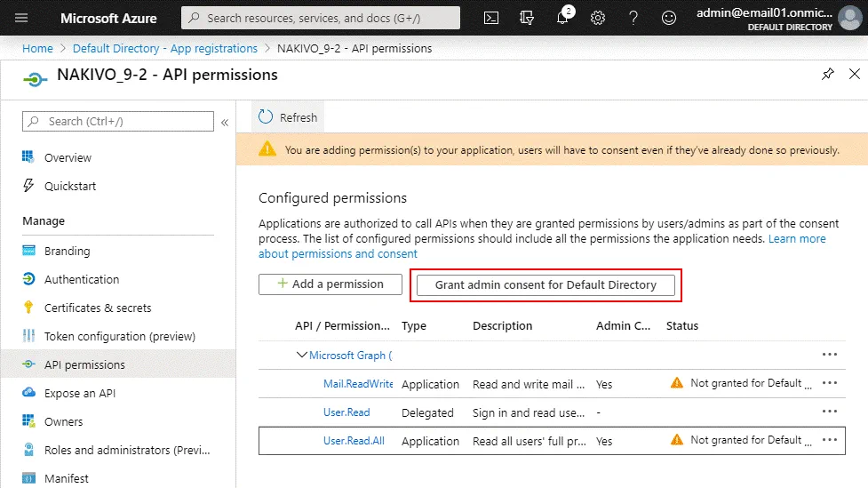Viewport: 868px width, 488px height.
Task: Pin the API permissions blade
Action: tap(828, 74)
